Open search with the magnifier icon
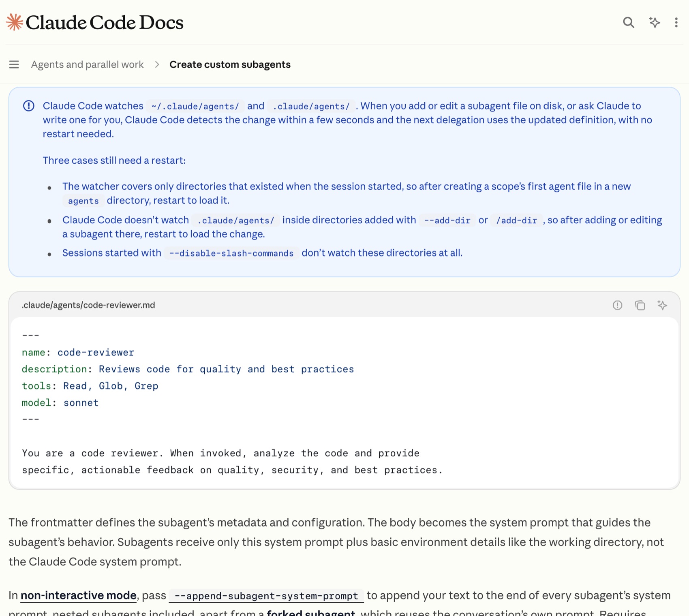The width and height of the screenshot is (689, 616). pyautogui.click(x=629, y=22)
